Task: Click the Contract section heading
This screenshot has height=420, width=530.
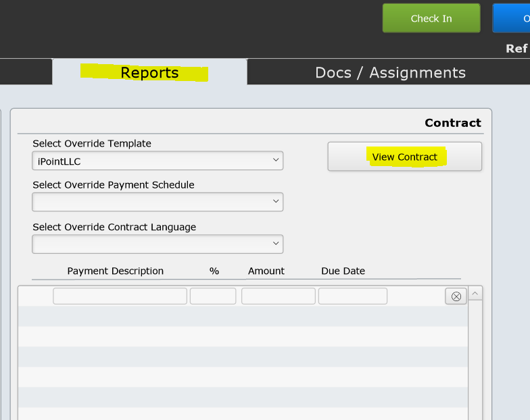Action: tap(453, 123)
